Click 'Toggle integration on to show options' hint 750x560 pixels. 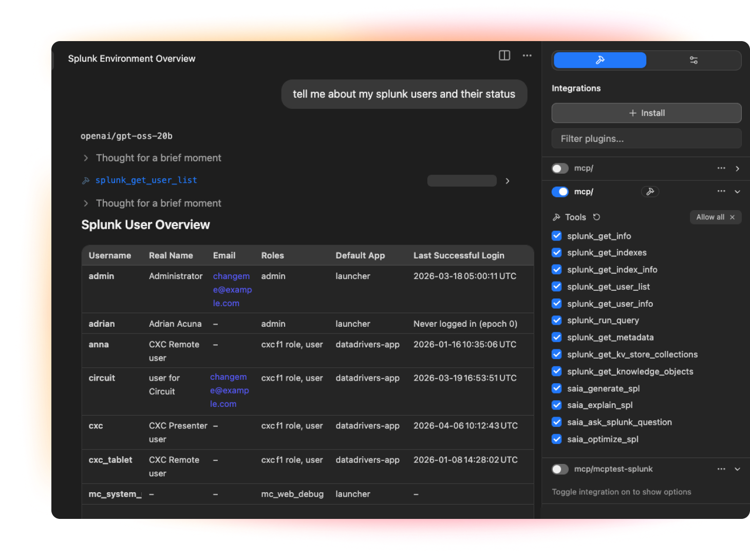coord(622,492)
